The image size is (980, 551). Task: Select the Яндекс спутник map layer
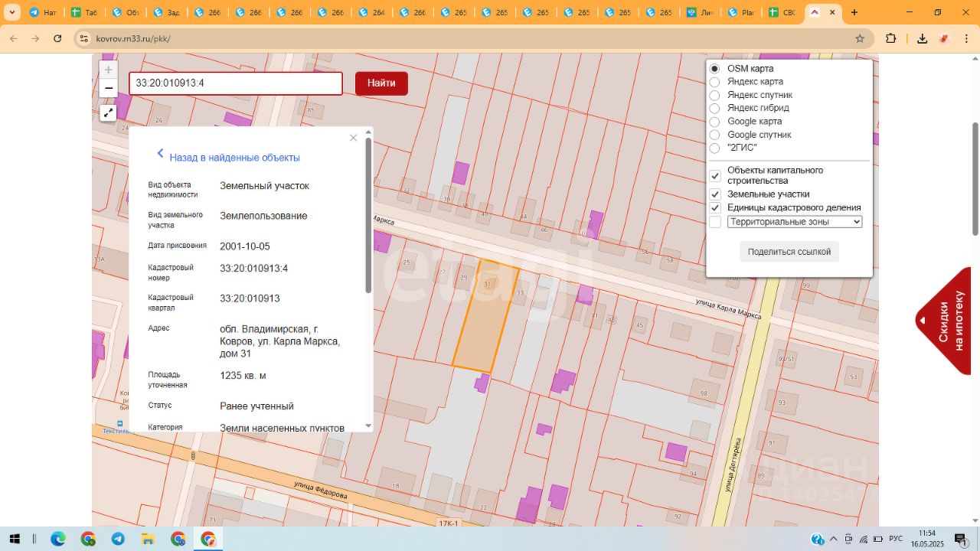click(x=714, y=95)
